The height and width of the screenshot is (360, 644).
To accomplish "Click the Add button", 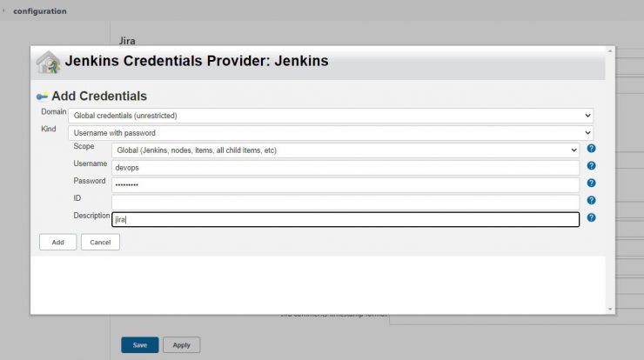I will [x=58, y=243].
